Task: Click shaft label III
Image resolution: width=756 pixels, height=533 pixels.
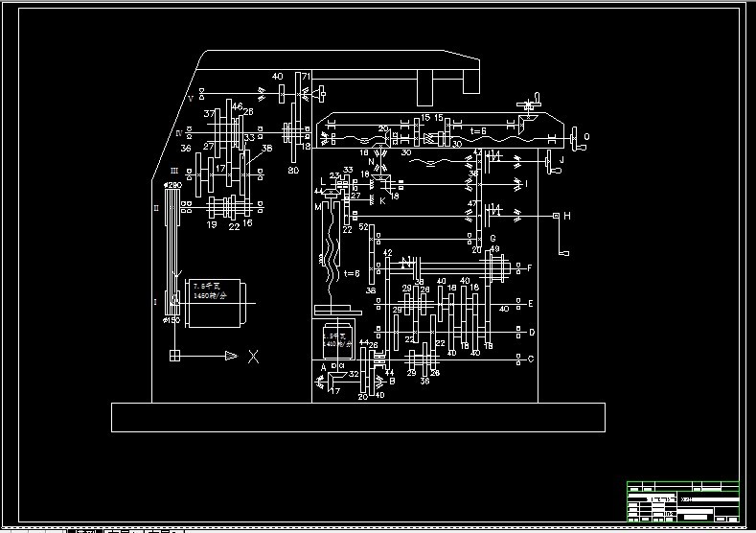Action: [x=174, y=171]
